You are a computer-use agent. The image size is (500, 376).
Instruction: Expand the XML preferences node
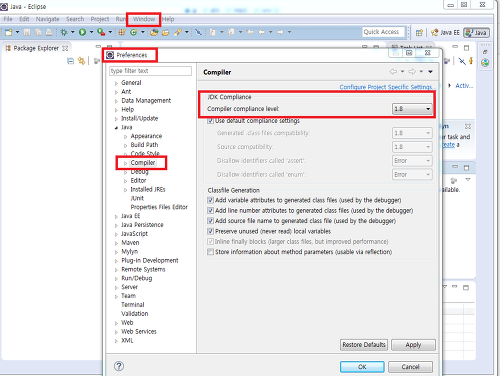116,341
